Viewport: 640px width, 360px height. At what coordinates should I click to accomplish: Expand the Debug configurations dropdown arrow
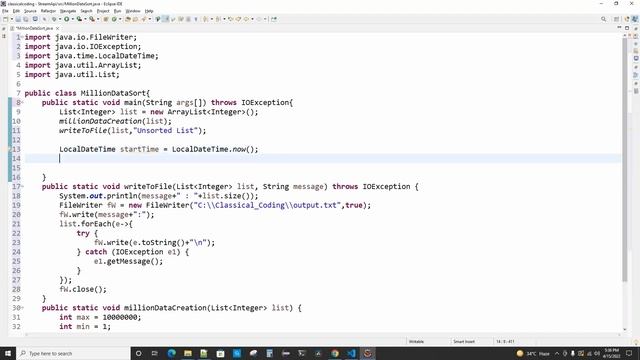pos(60,19)
